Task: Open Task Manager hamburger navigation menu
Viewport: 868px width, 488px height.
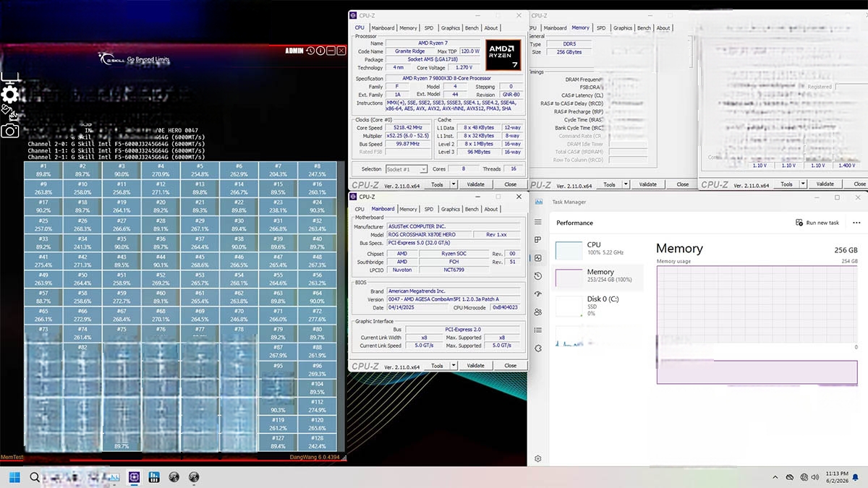Action: [x=538, y=222]
